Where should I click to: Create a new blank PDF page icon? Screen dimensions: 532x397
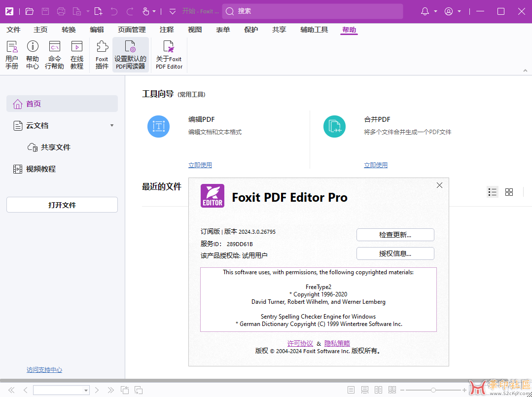tap(98, 11)
